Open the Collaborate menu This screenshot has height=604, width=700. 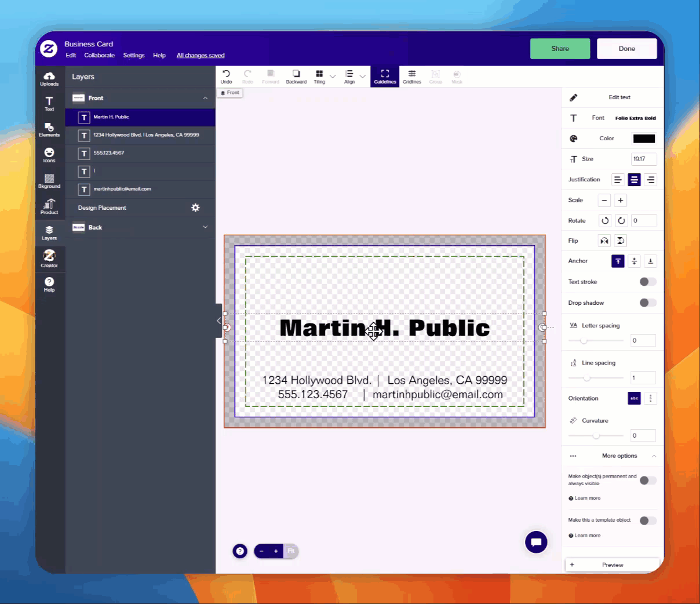tap(99, 56)
